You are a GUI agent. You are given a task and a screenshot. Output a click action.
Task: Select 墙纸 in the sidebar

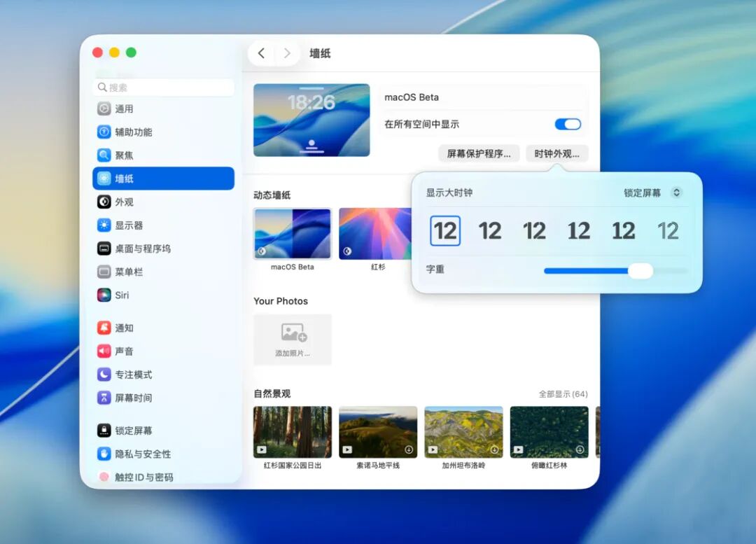[163, 179]
